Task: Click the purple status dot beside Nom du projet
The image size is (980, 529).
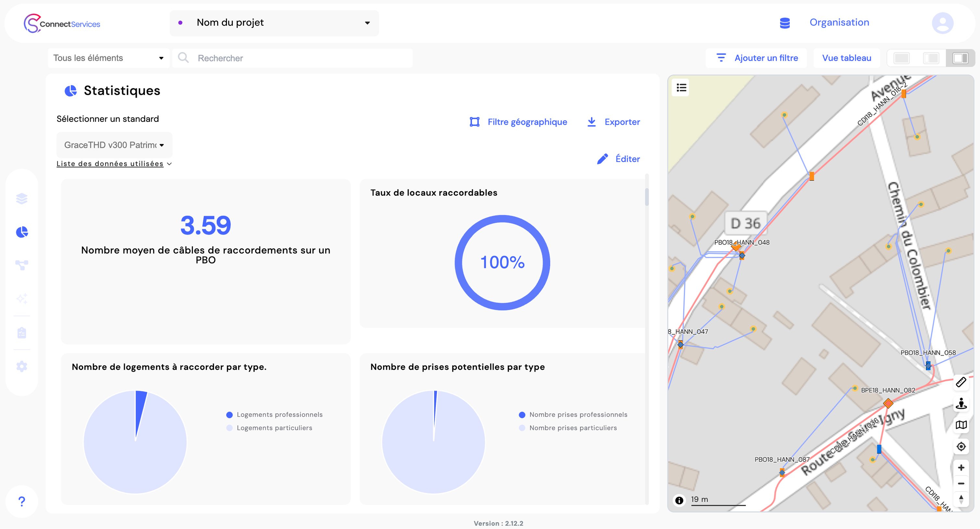Action: 181,23
